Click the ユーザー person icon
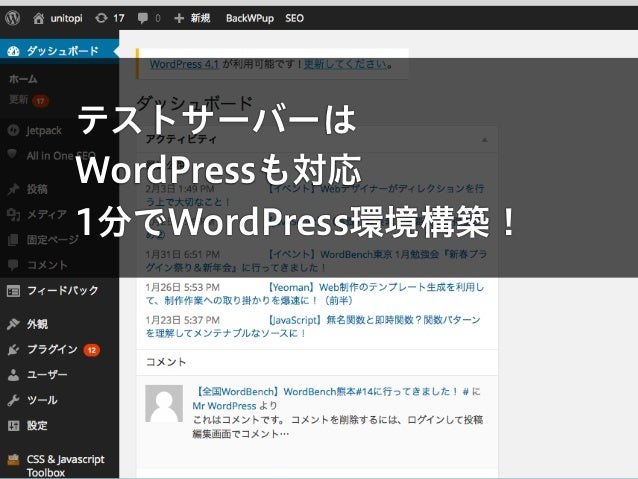The width and height of the screenshot is (638, 479). [x=13, y=375]
